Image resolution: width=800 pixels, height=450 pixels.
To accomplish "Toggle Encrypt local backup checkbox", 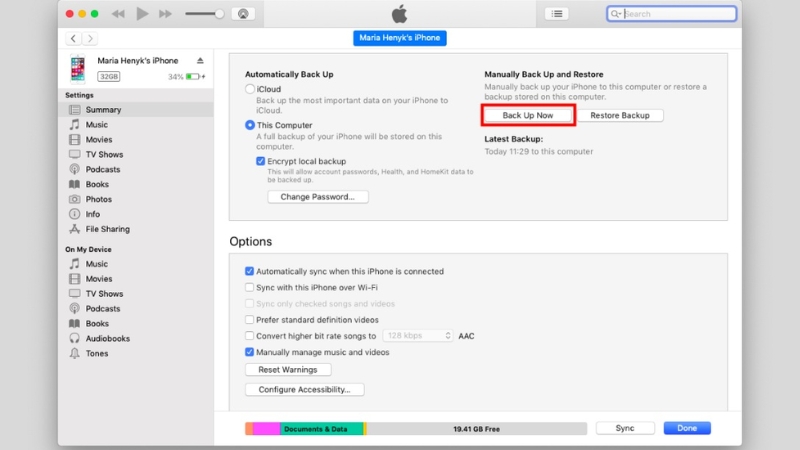I will (x=261, y=161).
